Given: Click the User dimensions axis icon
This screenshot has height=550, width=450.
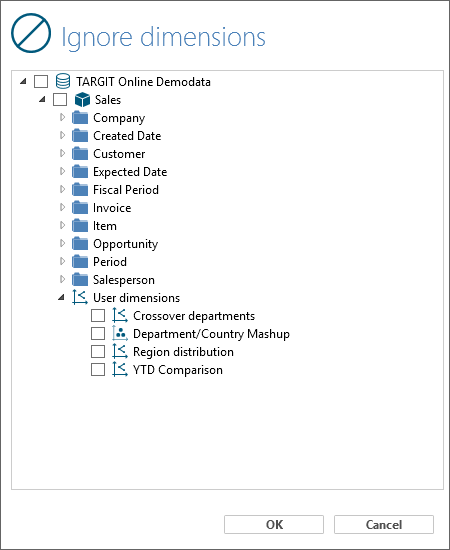Looking at the screenshot, I should pyautogui.click(x=80, y=297).
